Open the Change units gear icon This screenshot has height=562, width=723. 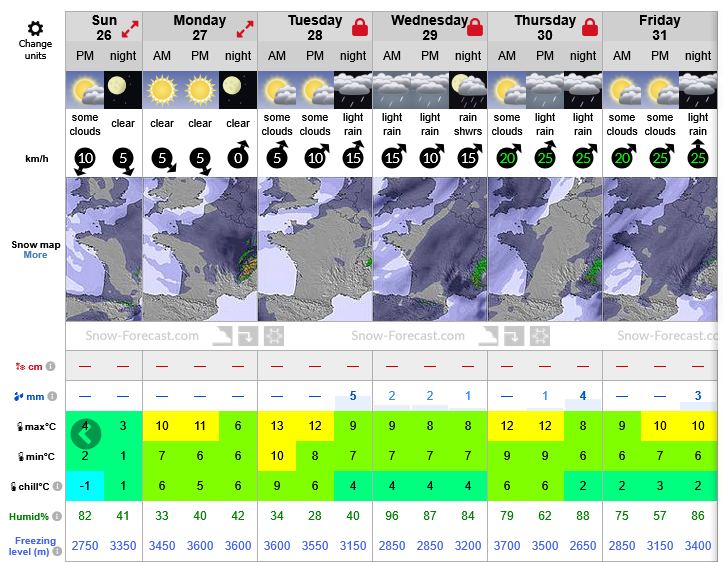[x=35, y=29]
